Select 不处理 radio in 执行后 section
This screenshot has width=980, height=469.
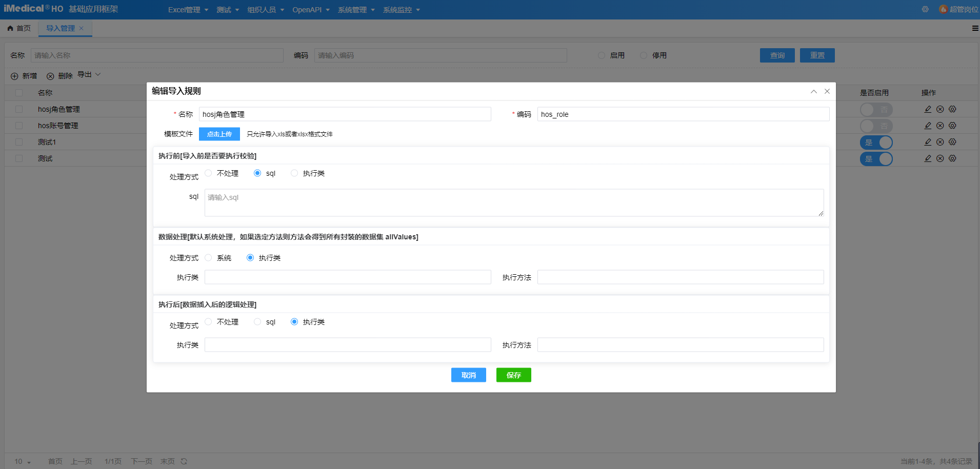point(208,321)
